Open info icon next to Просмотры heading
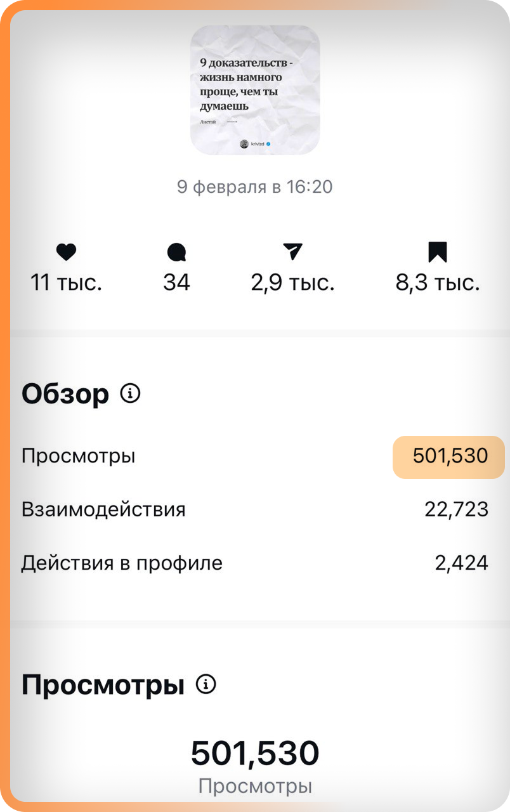The height and width of the screenshot is (812, 510). click(206, 684)
